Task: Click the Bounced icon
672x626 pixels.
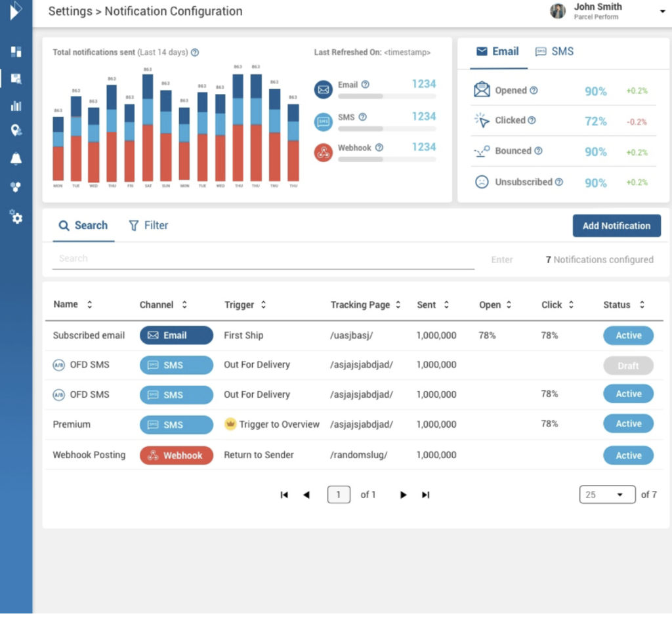Action: pyautogui.click(x=482, y=152)
